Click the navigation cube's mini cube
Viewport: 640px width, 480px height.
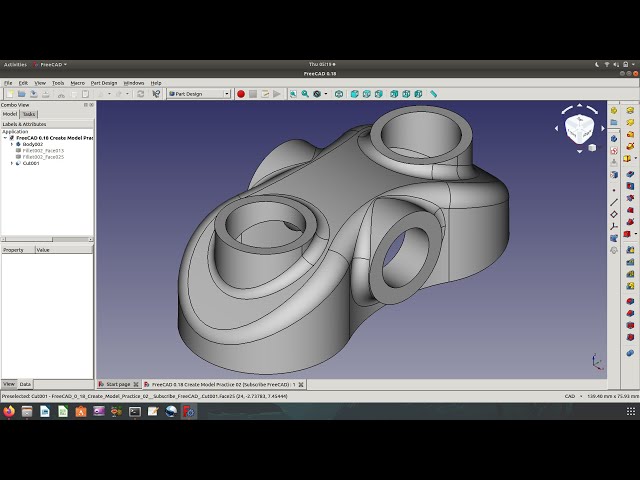(x=592, y=147)
